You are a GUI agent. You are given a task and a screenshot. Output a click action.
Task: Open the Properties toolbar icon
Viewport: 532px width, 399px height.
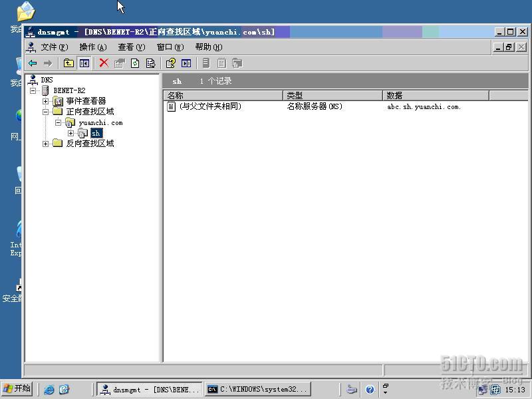[x=120, y=63]
